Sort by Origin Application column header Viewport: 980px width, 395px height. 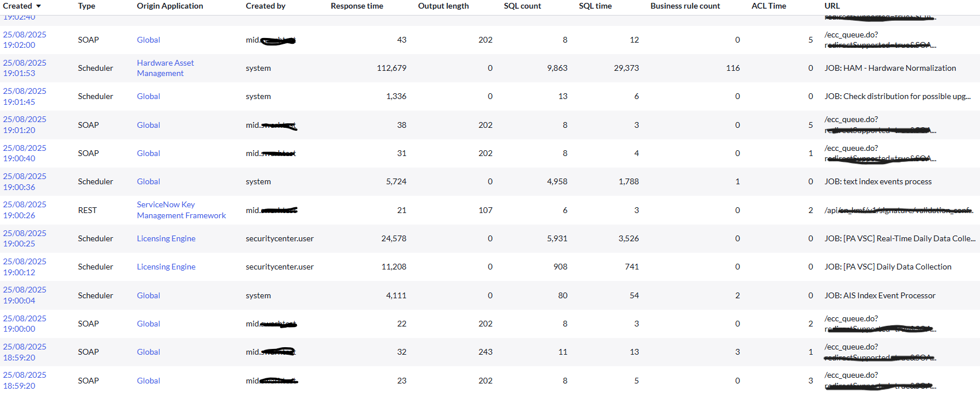pos(169,6)
